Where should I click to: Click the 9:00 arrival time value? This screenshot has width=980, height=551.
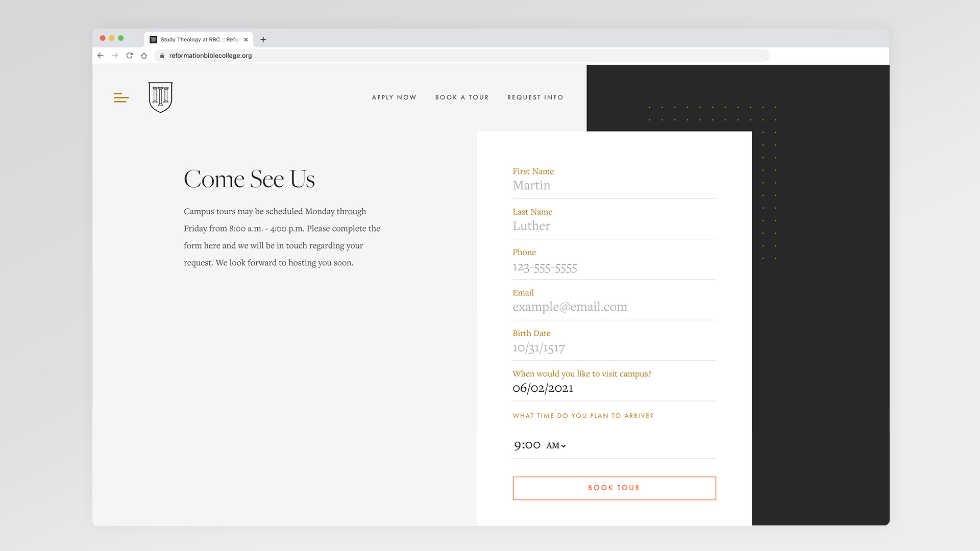tap(527, 445)
